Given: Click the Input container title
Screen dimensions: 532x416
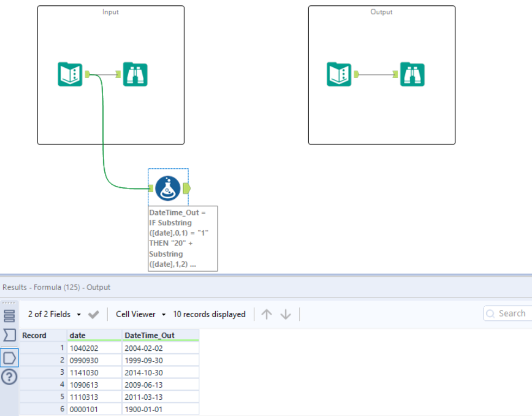Looking at the screenshot, I should [x=111, y=12].
